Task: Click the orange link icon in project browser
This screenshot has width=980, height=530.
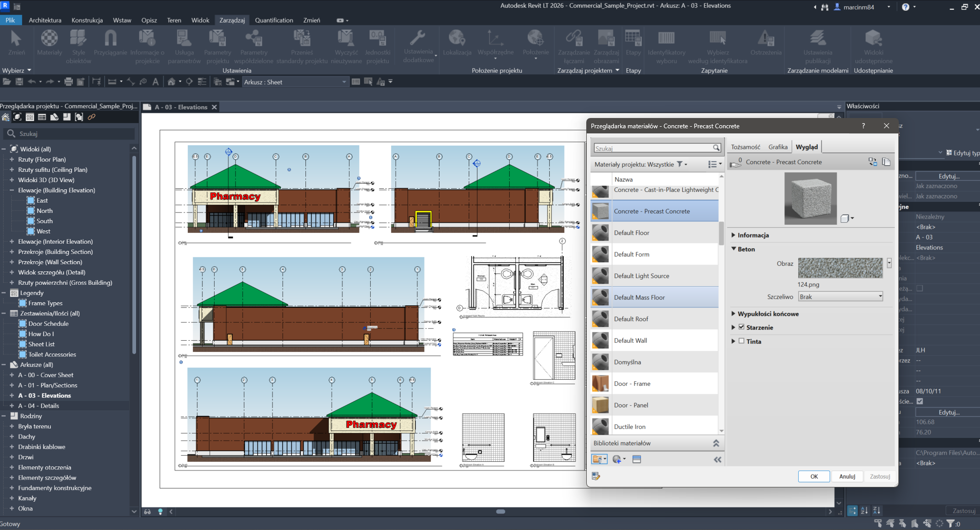Action: pos(91,117)
